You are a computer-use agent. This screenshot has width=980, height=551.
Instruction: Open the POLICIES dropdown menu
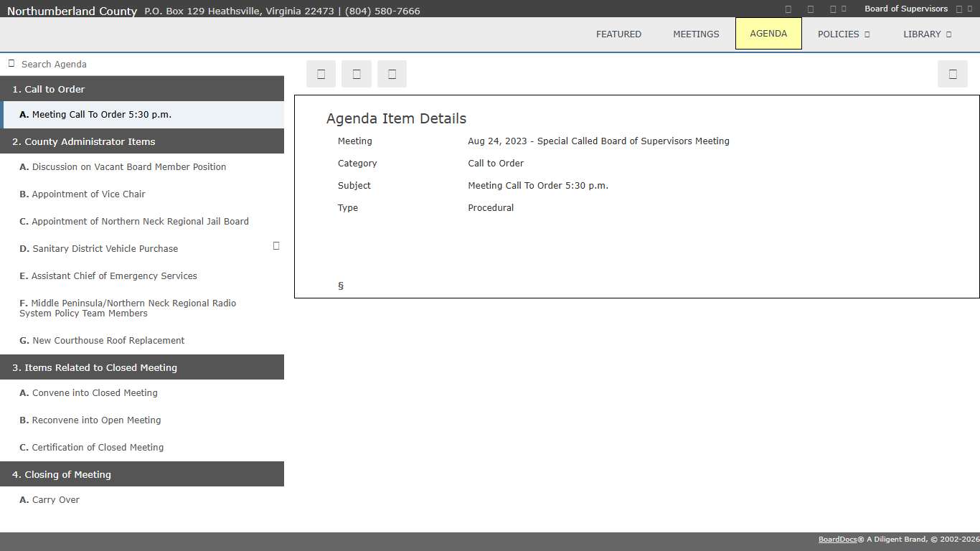843,34
